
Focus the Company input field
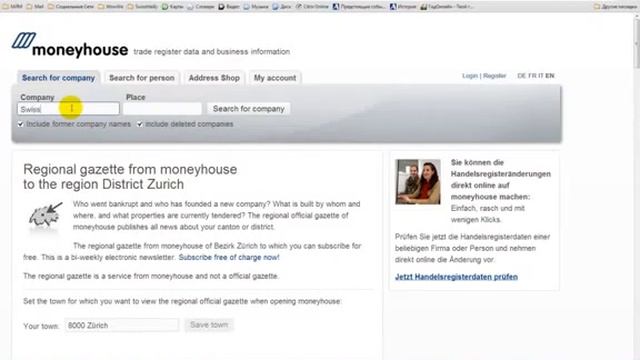pos(69,109)
